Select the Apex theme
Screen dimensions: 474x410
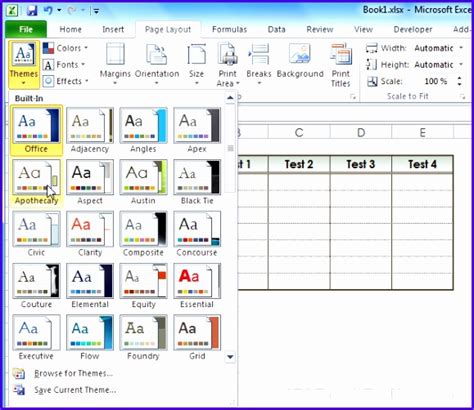point(197,131)
